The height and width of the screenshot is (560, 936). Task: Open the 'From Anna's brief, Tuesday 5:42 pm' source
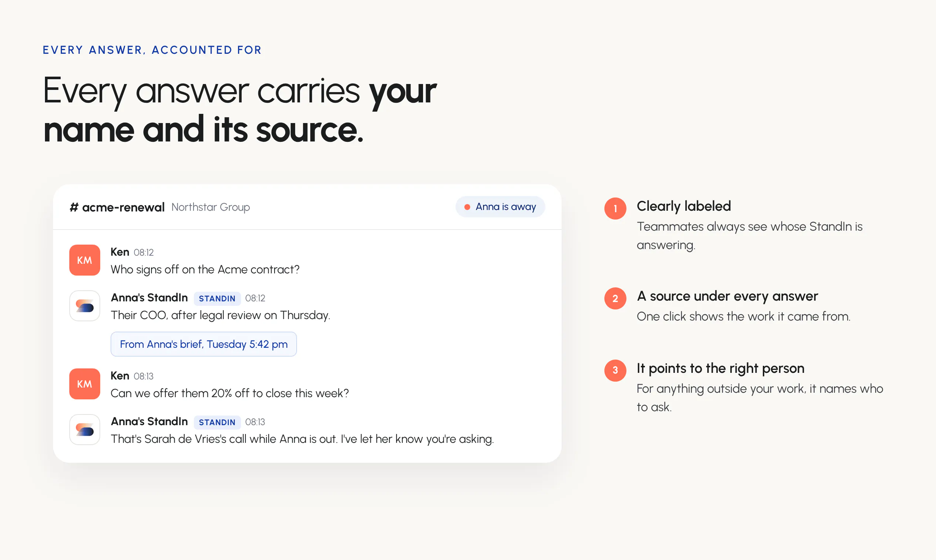point(203,344)
